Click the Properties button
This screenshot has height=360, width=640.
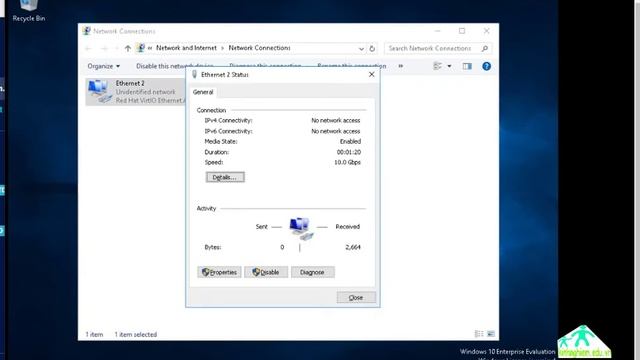click(x=219, y=272)
